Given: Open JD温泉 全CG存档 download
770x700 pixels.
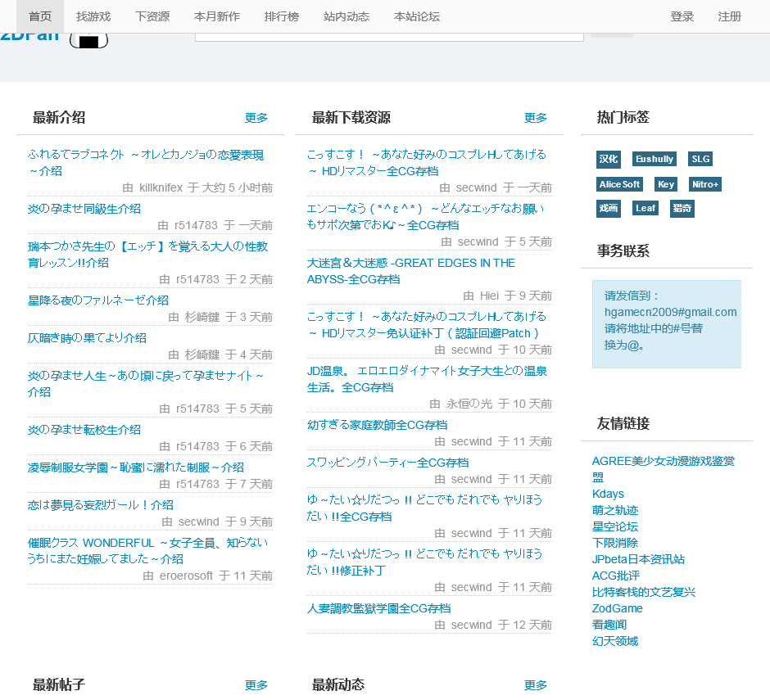Looking at the screenshot, I should [x=427, y=379].
